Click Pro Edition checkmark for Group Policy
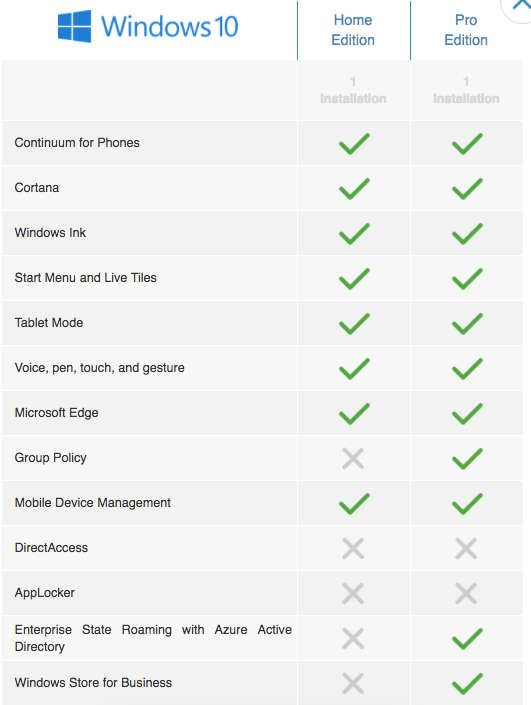The image size is (531, 705). [467, 459]
